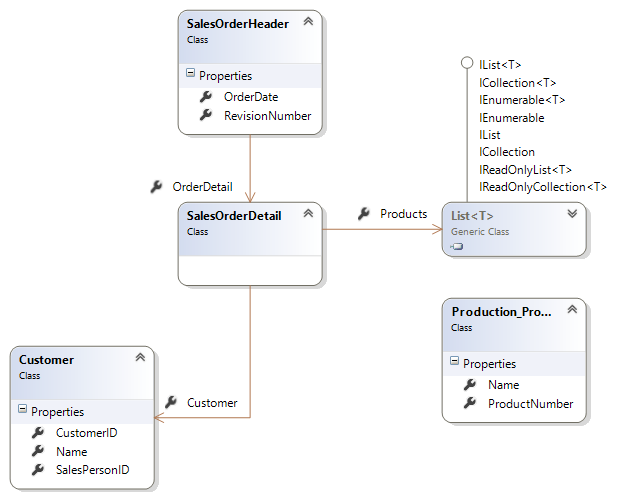This screenshot has width=625, height=498.
Task: Collapse the Production_Pro... class box
Action: point(572,309)
